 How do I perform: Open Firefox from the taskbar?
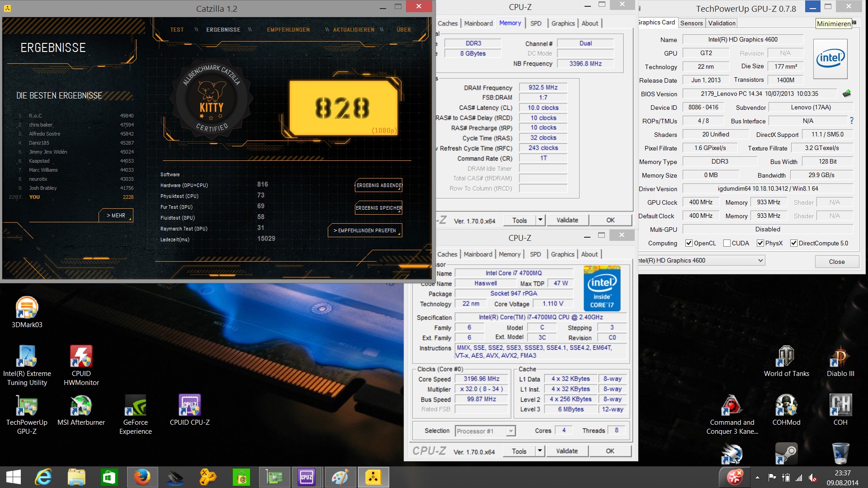142,477
